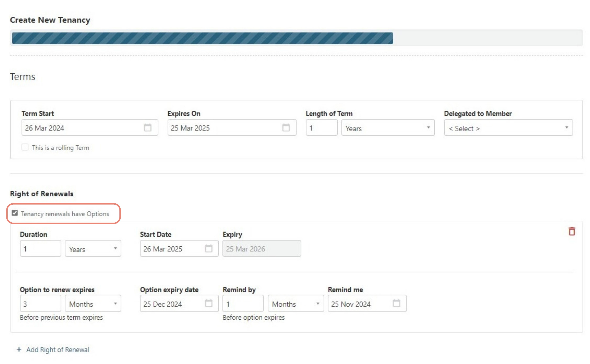Screen dimensions: 590x364
Task: Click the 'Tenancy renewals have Options' label text
Action: click(65, 214)
